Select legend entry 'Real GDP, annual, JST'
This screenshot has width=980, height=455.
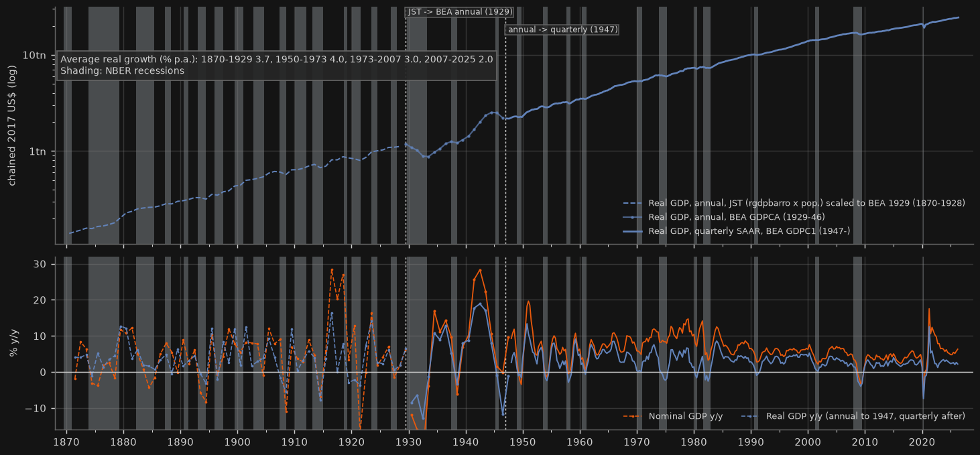794,203
